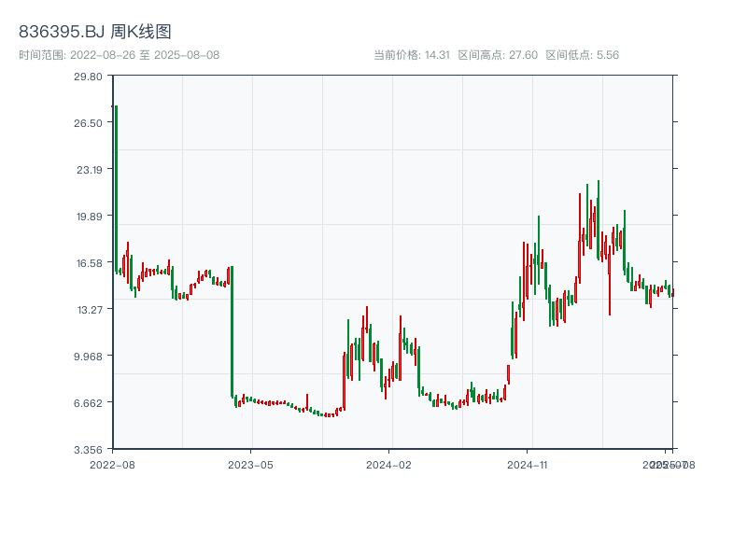The image size is (747, 560).
Task: Click the long green drop candle before 2023-05
Action: coord(232,331)
